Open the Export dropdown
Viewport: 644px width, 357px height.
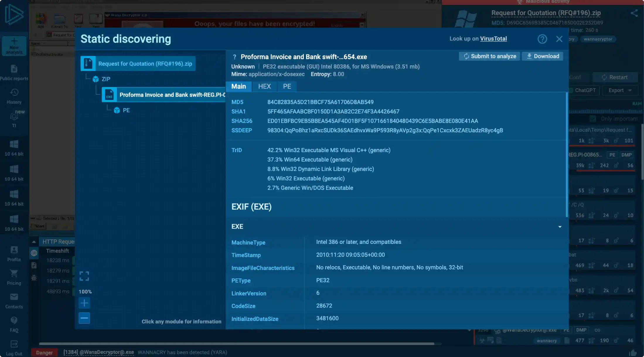coord(620,90)
